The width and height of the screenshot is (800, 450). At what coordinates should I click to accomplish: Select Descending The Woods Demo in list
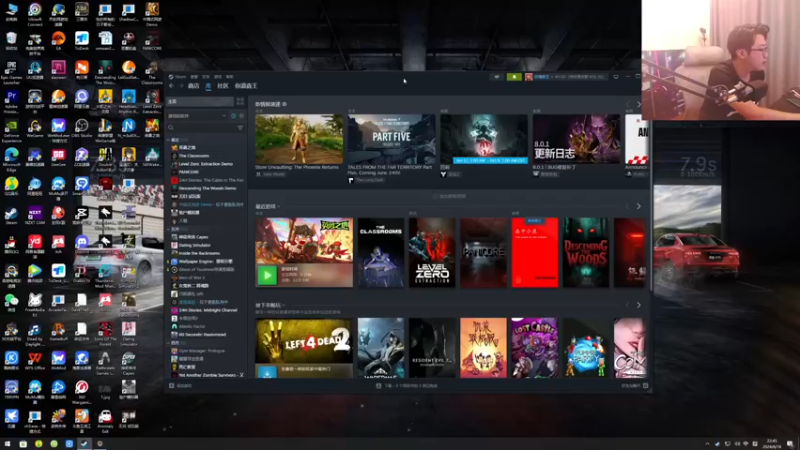point(207,188)
